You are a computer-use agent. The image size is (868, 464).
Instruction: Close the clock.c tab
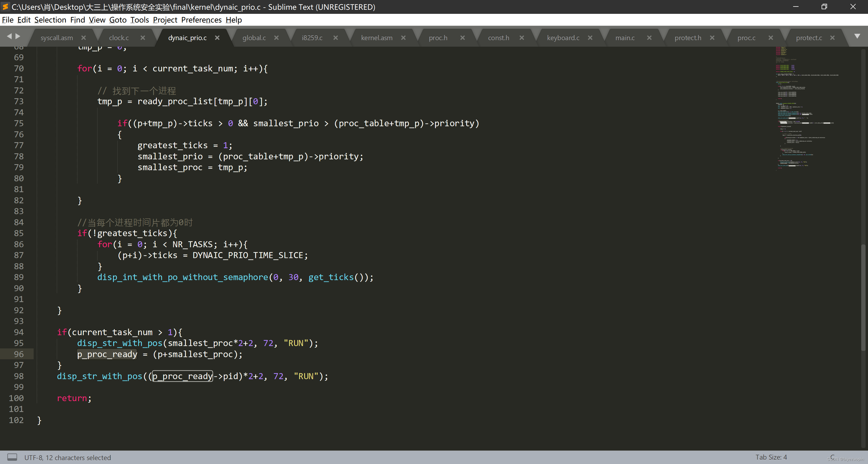[x=143, y=38]
